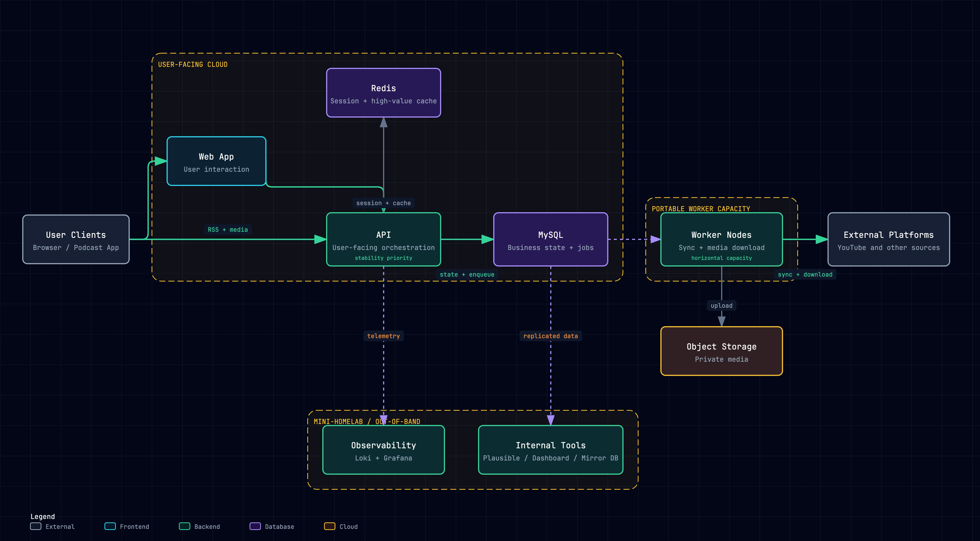Select the Redis database node
The width and height of the screenshot is (980, 541).
pyautogui.click(x=383, y=93)
